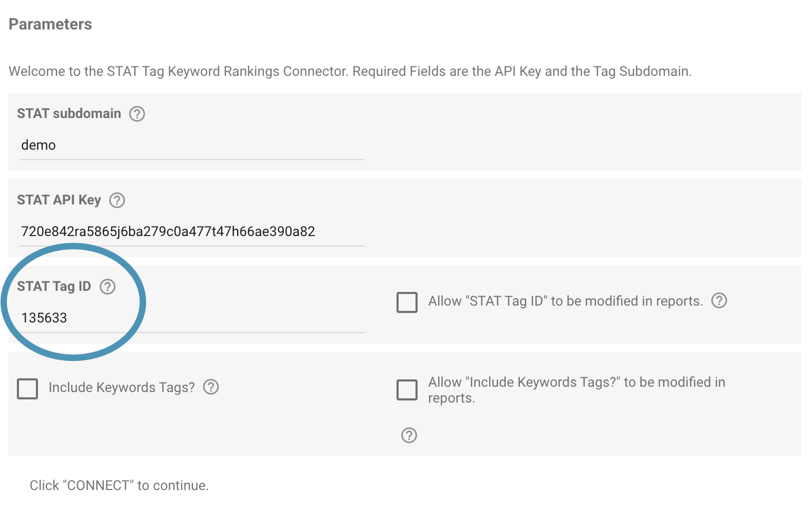Click the "Parameters" heading
812x509 pixels.
50,24
